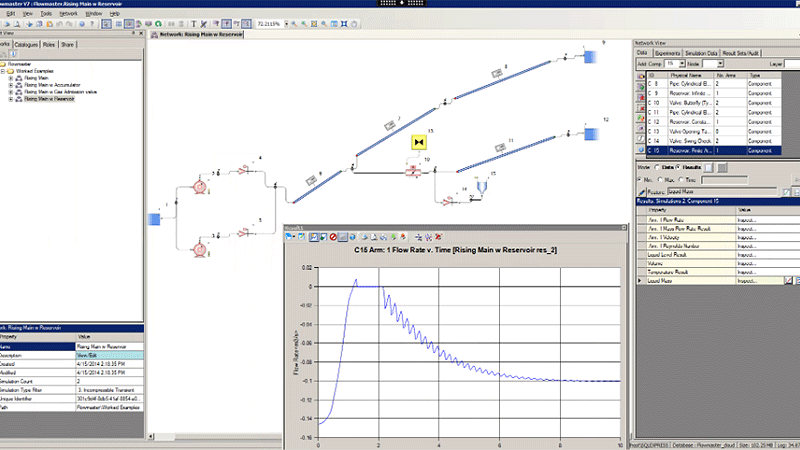Open the Tools menu
The image size is (800, 450).
tap(46, 13)
